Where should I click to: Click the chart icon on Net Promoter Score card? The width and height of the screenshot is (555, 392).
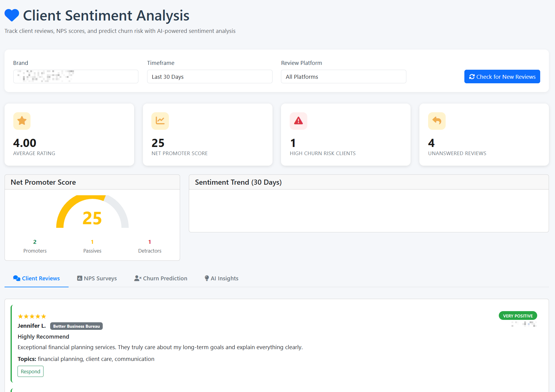coord(160,121)
